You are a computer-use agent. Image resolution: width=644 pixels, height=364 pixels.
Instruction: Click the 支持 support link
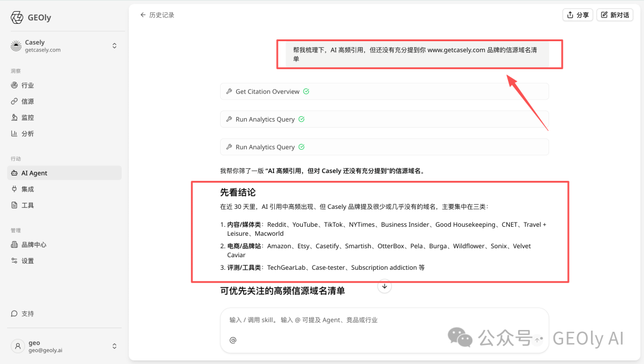pyautogui.click(x=64, y=313)
